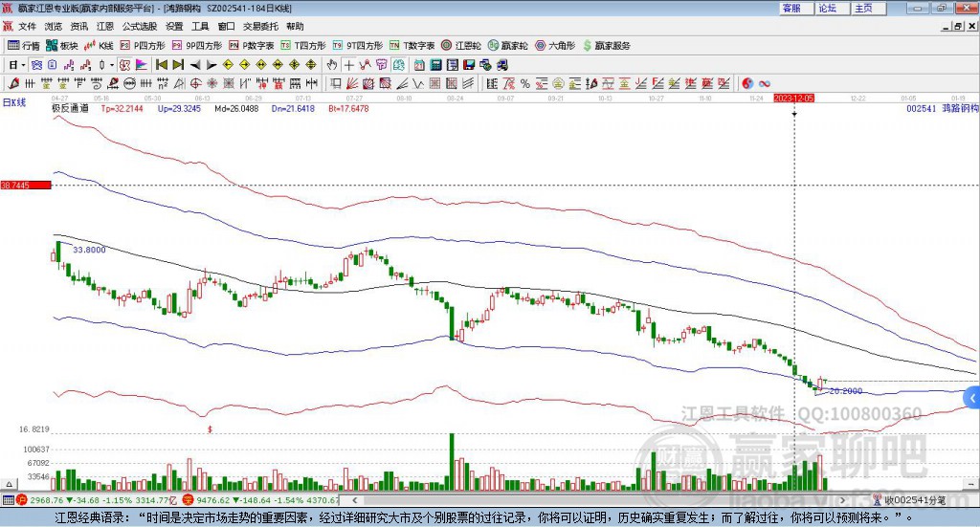Click horizontal scrollbar left arrow
This screenshot has height=527, width=980.
click(354, 500)
